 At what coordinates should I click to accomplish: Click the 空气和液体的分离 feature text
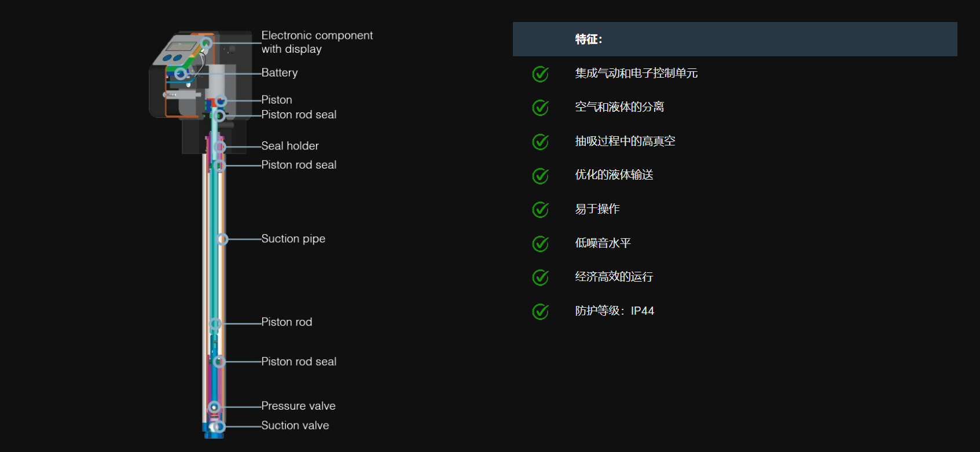(x=619, y=107)
